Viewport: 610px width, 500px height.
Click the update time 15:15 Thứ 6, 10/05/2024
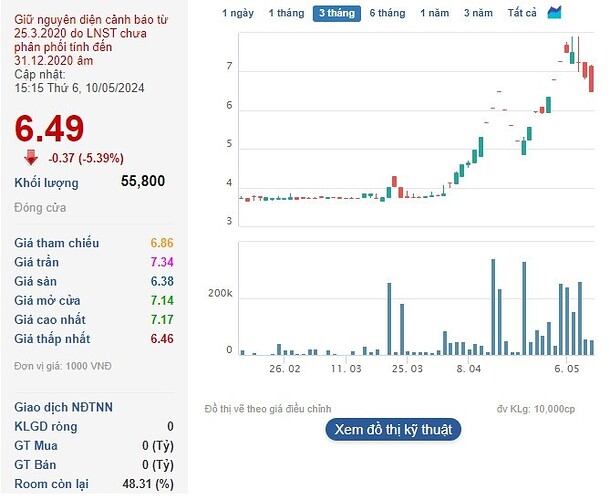(x=79, y=88)
